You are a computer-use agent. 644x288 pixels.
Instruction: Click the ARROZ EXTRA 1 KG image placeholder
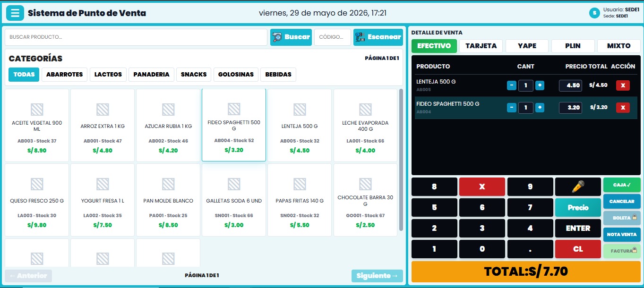tap(103, 110)
